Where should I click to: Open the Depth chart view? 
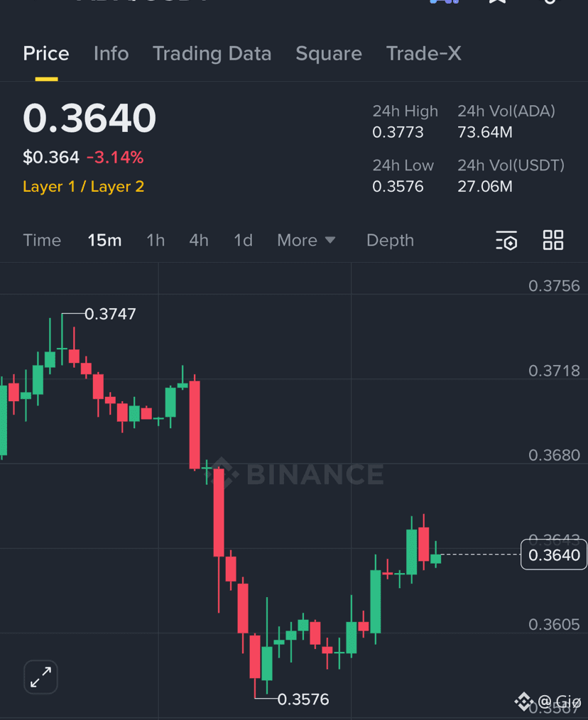pos(391,240)
